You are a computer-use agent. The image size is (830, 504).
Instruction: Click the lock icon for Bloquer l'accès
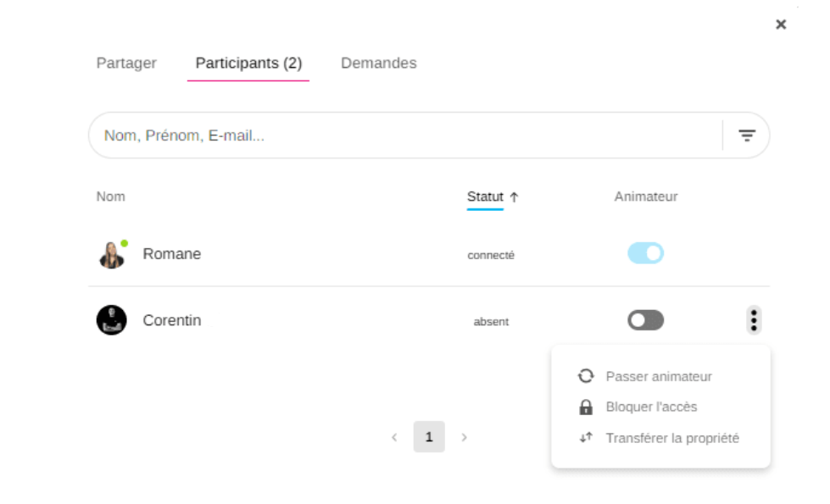click(x=586, y=407)
